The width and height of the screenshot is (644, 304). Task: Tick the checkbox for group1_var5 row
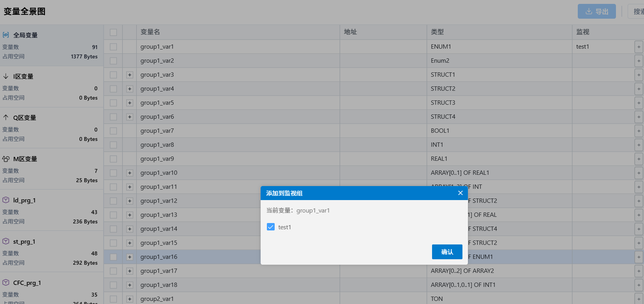coord(113,103)
